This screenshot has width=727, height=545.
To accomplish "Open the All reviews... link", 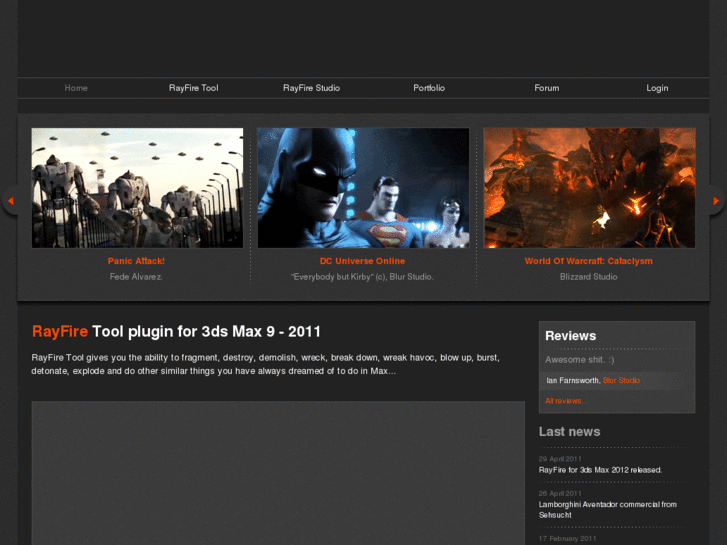I will [x=567, y=401].
